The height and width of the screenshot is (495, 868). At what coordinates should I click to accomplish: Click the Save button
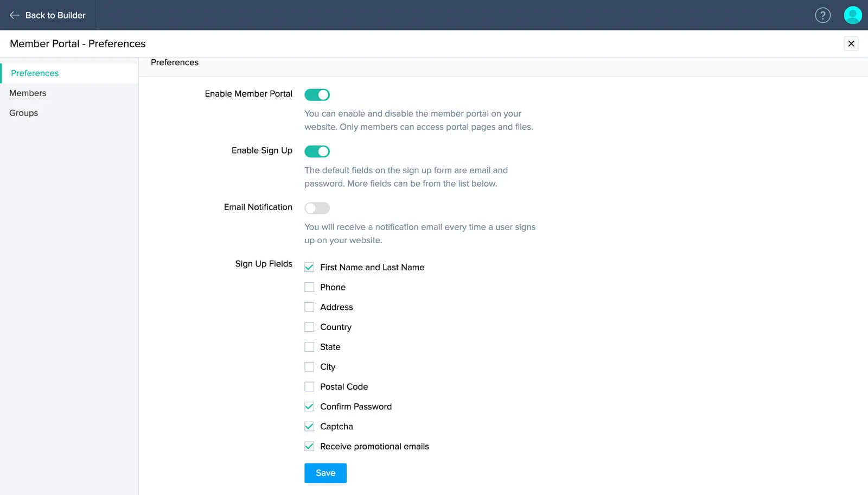325,473
